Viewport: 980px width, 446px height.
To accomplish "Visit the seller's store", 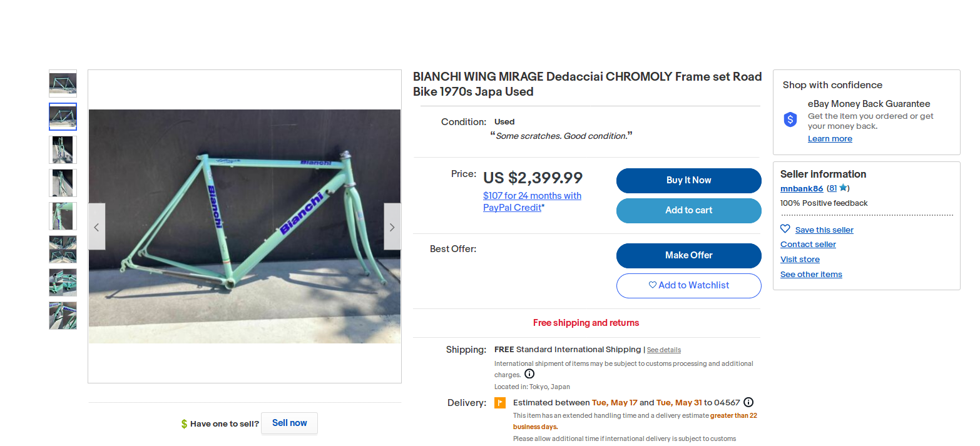I will (800, 260).
